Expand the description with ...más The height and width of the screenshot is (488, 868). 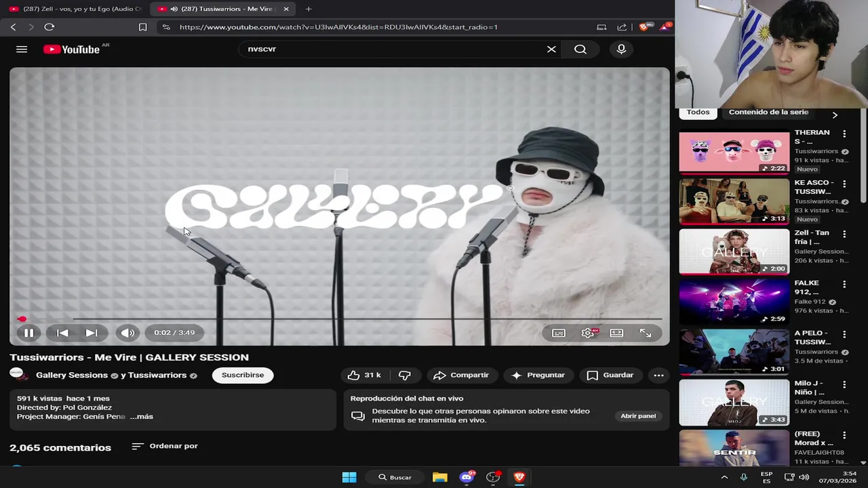(x=142, y=416)
